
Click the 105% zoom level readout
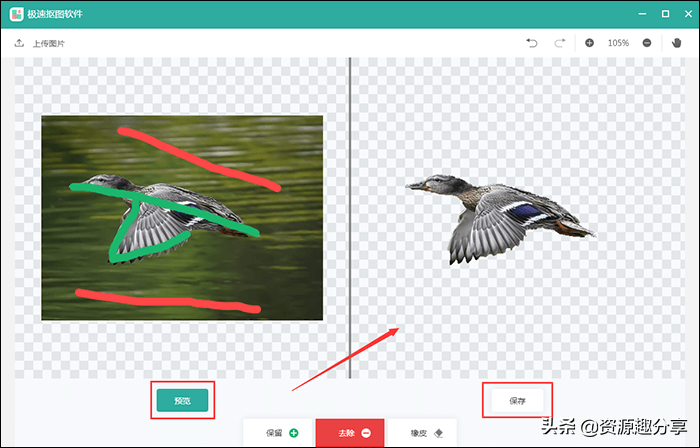click(x=618, y=43)
